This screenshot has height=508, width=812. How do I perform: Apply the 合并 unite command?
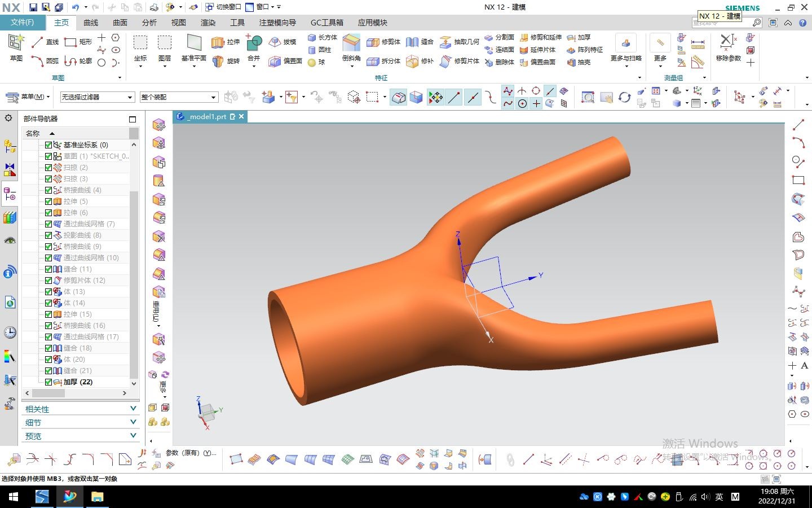coord(254,48)
